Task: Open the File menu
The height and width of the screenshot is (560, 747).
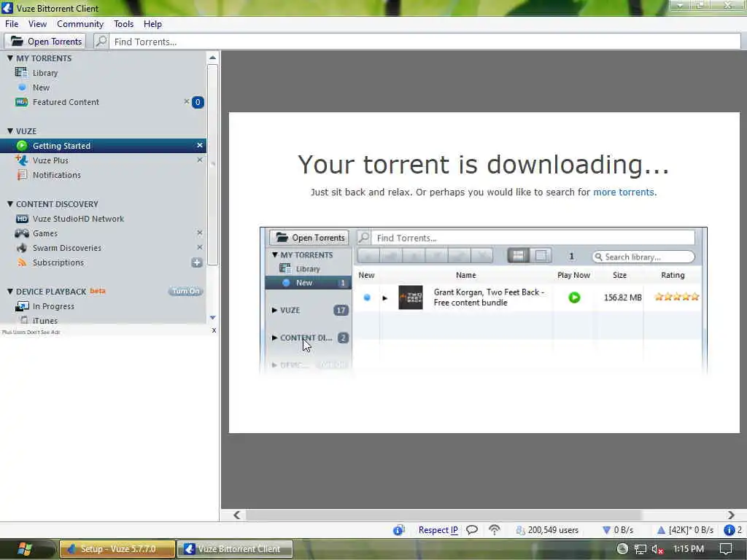Action: 12,24
